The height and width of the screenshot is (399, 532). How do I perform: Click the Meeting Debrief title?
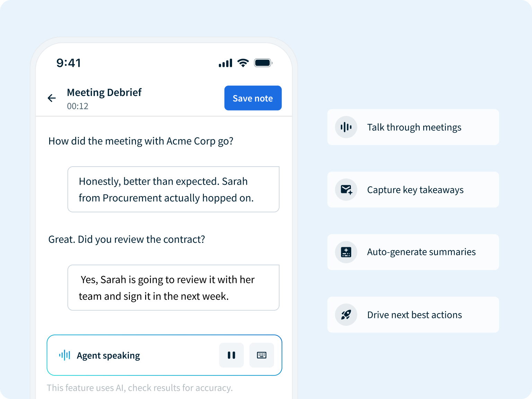[x=104, y=92]
